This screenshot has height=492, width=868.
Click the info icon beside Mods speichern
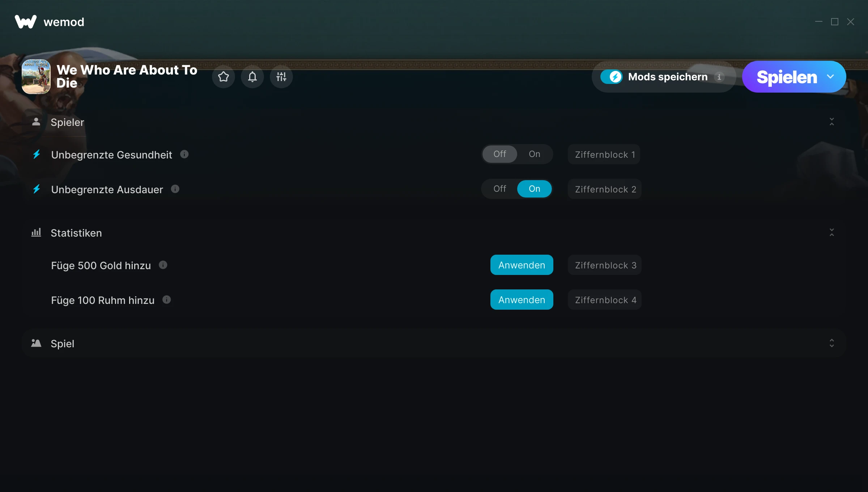tap(719, 77)
